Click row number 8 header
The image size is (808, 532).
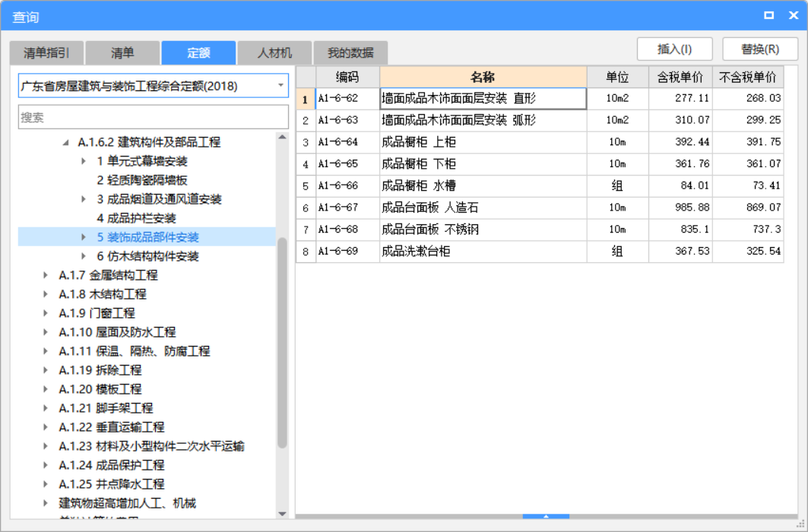(x=306, y=252)
